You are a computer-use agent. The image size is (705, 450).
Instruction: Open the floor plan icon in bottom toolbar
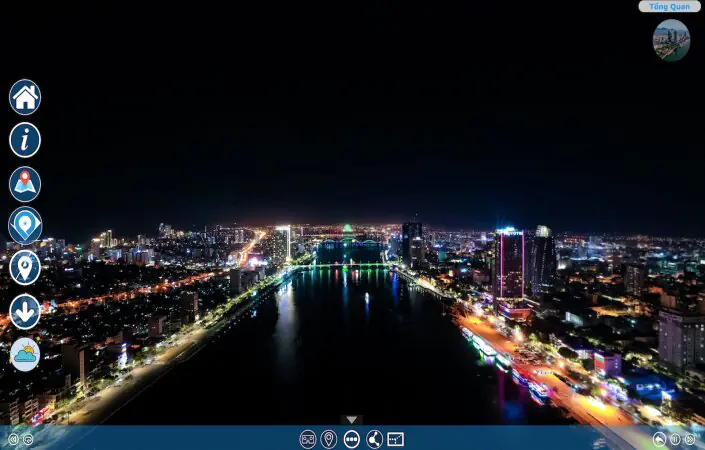click(x=396, y=439)
